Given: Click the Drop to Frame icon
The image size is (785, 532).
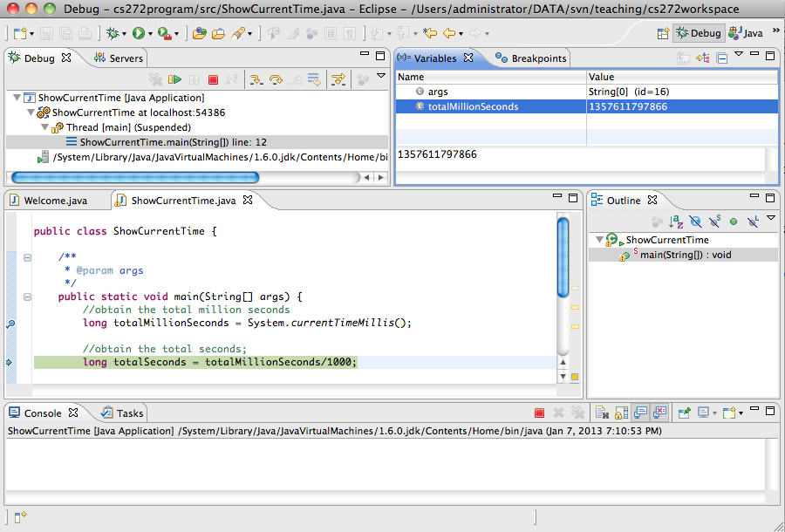Looking at the screenshot, I should click(314, 79).
